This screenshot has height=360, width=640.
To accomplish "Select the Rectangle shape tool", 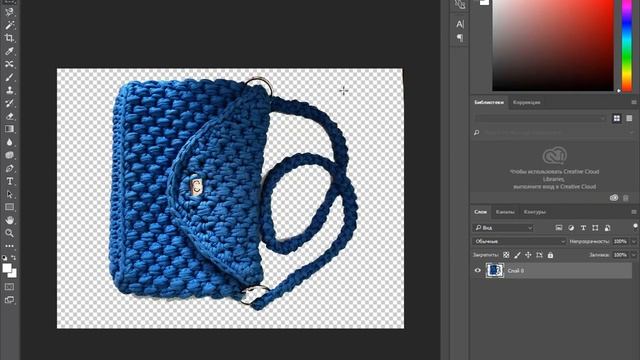I will point(9,207).
